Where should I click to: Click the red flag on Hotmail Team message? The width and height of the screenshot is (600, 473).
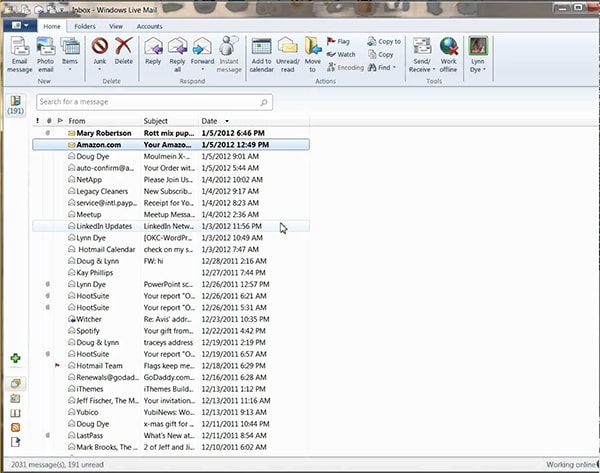point(57,365)
